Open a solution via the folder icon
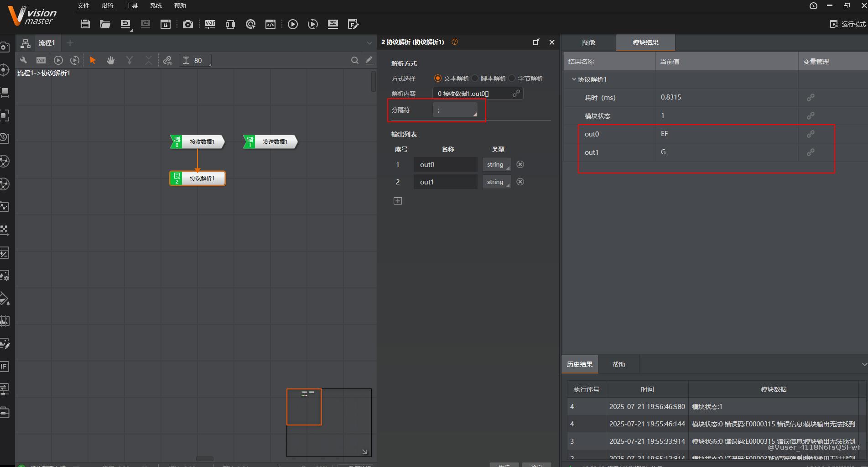 pos(105,24)
